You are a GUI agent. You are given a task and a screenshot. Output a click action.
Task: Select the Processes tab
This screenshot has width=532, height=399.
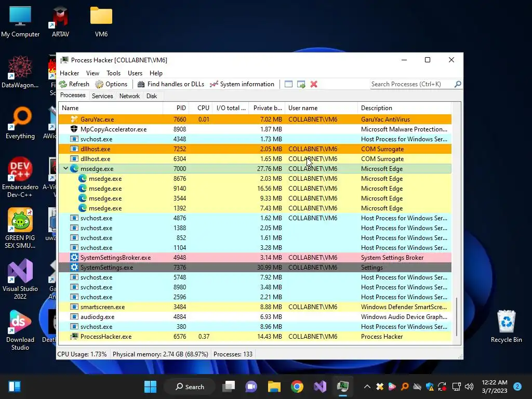(x=73, y=96)
